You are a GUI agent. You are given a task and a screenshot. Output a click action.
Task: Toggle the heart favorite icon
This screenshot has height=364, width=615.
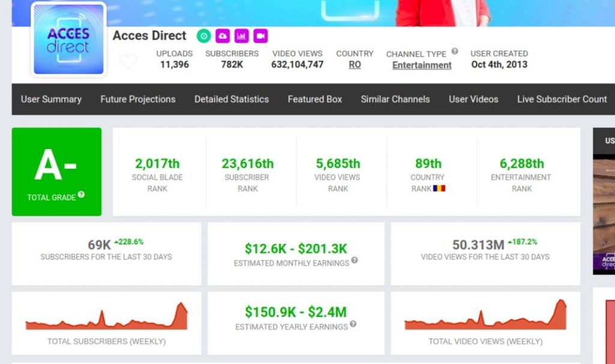pos(128,61)
